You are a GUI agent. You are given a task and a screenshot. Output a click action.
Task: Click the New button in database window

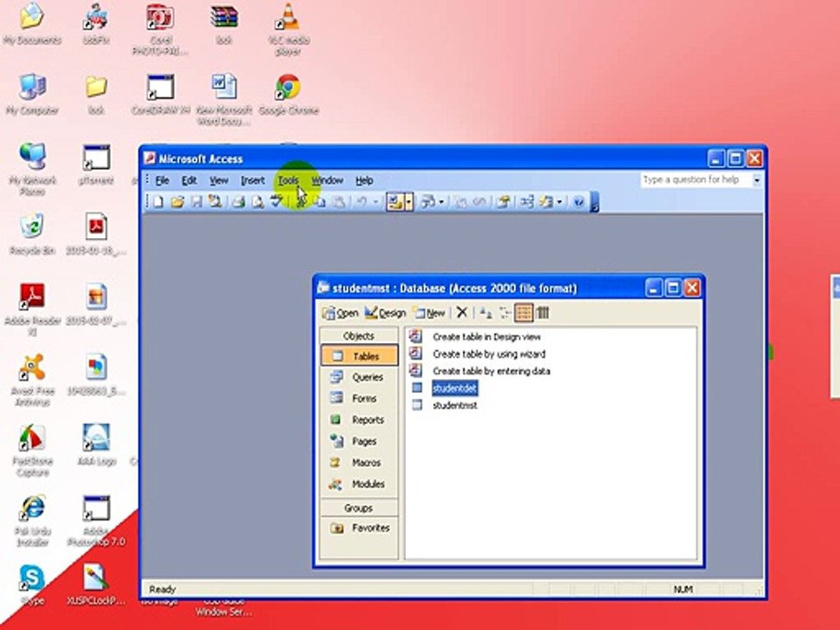429,313
